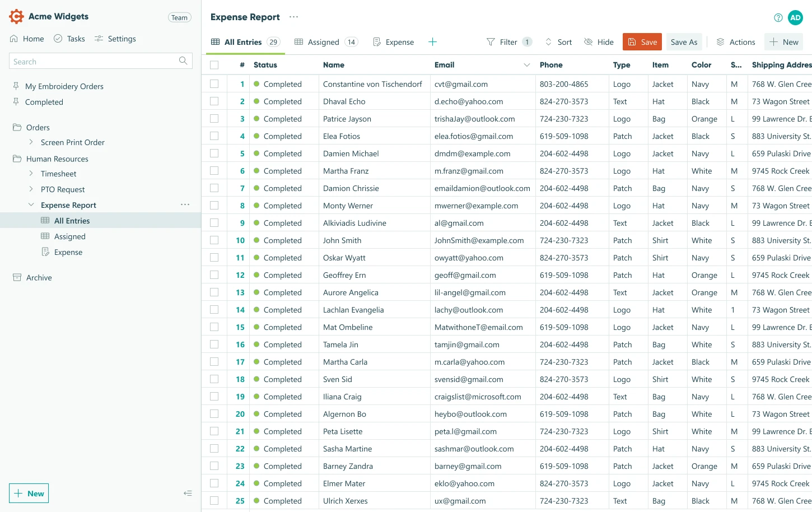
Task: Click the Filter funnel icon
Action: point(491,42)
